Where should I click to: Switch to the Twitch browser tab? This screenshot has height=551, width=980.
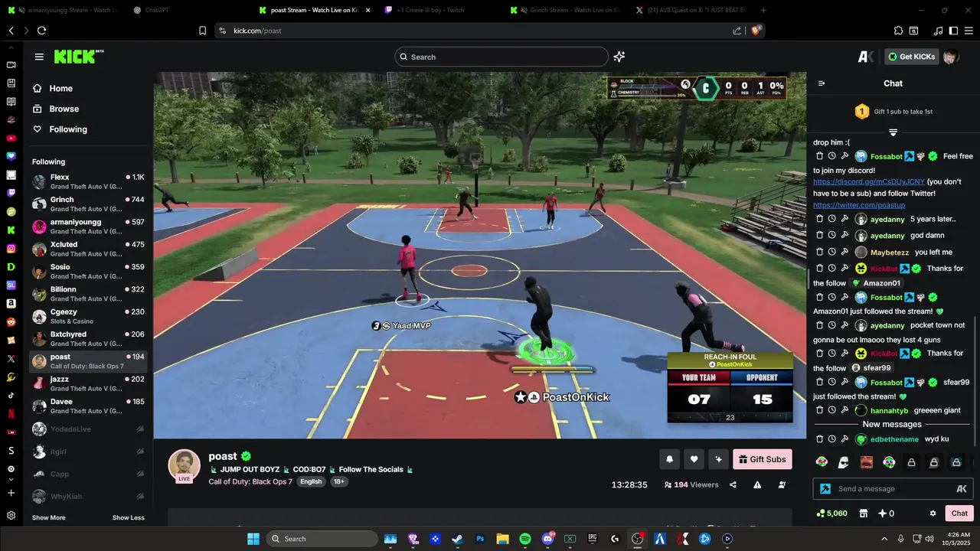(x=439, y=10)
